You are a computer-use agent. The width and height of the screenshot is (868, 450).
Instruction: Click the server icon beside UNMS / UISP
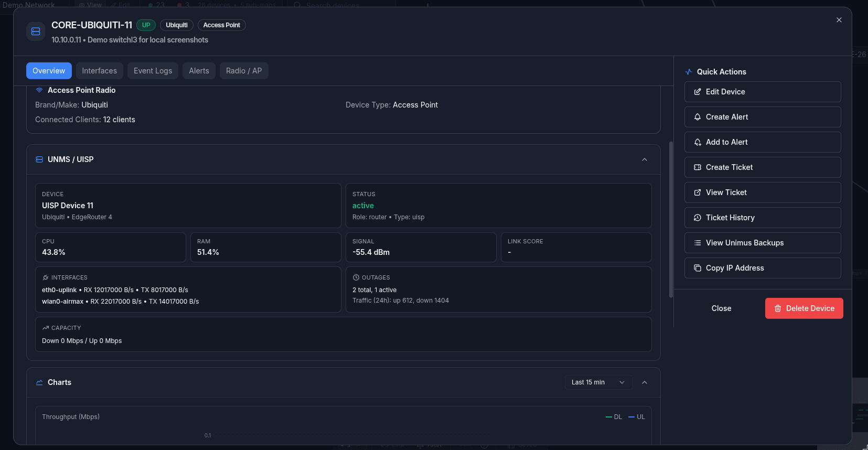tap(39, 159)
